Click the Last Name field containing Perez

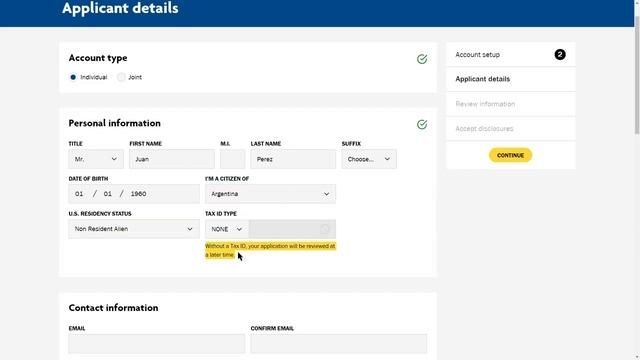click(x=293, y=159)
